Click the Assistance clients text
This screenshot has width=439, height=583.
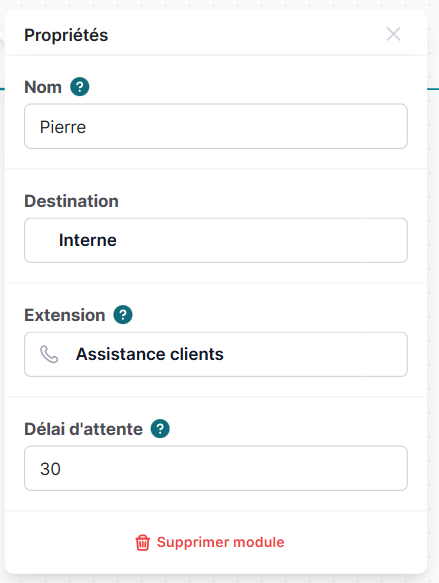(150, 354)
